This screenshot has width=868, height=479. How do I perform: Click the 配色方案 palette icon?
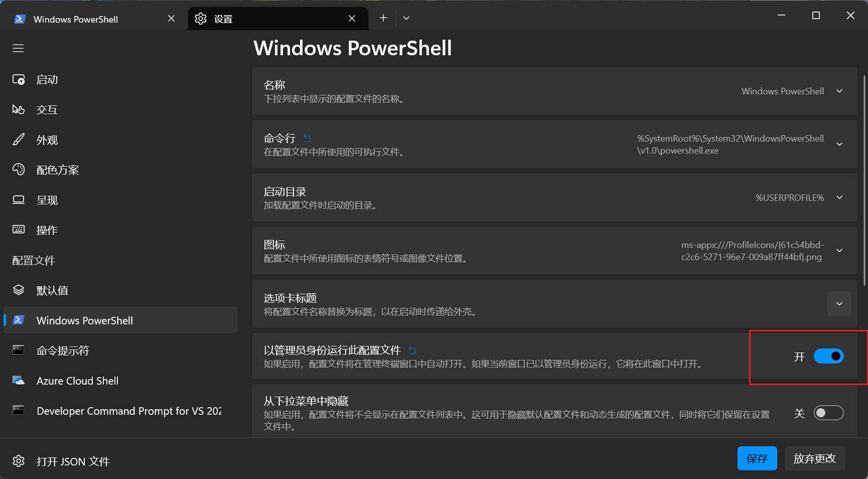point(19,170)
